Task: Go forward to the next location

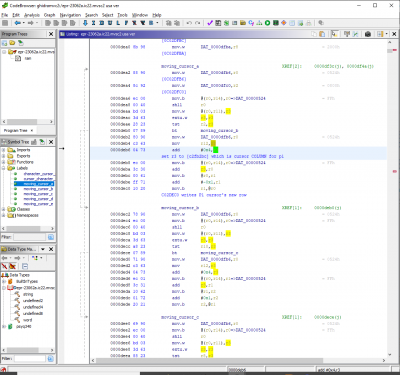Action: click(x=31, y=23)
